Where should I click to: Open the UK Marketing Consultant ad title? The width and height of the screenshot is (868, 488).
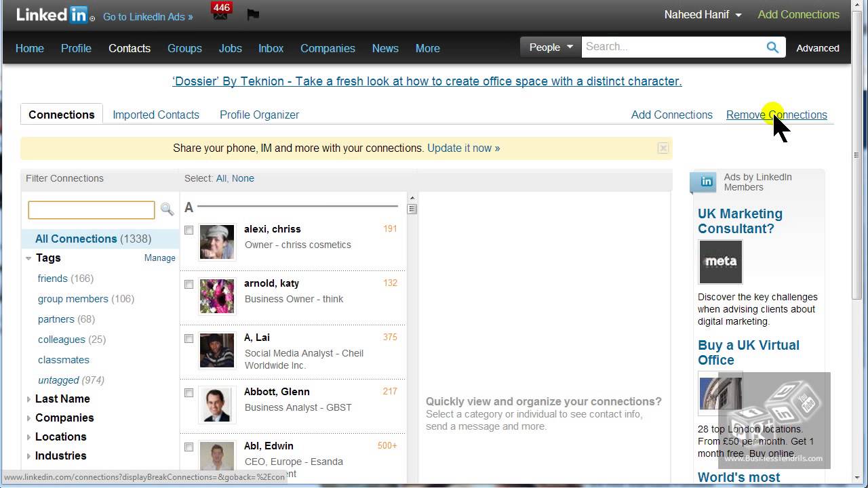click(740, 221)
